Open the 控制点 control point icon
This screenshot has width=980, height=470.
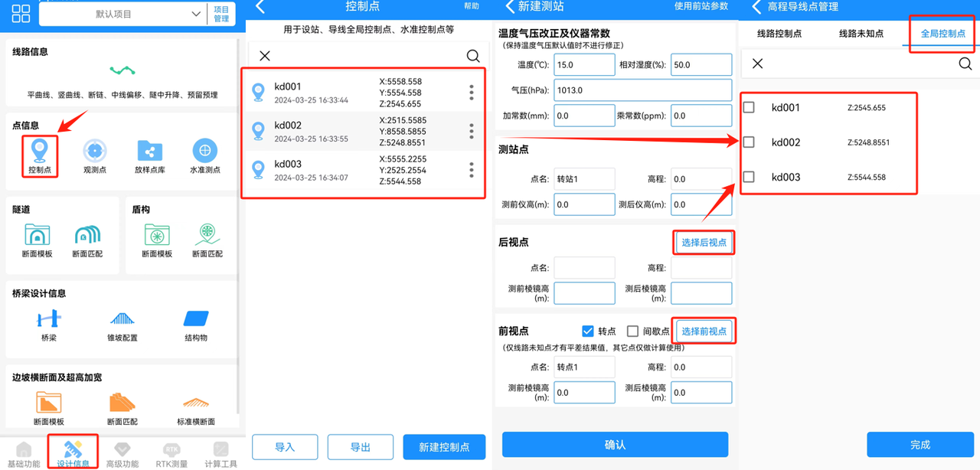[x=40, y=152]
